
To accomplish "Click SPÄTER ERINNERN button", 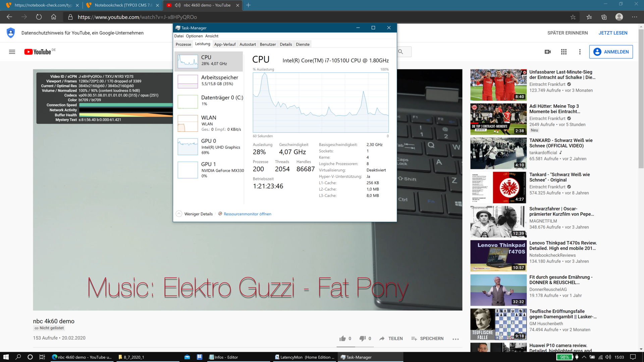I will (x=568, y=33).
